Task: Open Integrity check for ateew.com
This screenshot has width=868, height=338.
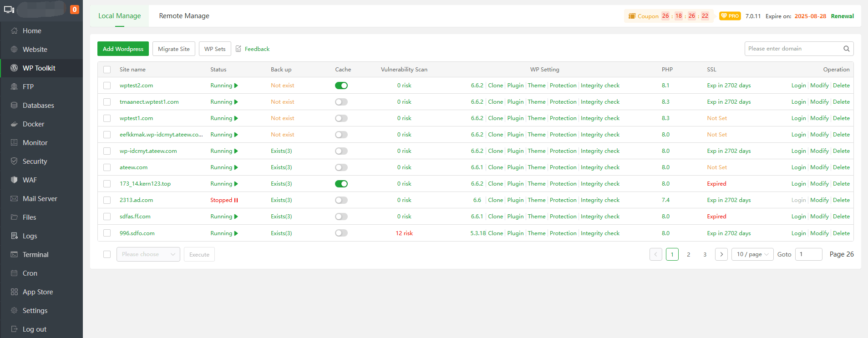Action: [600, 167]
